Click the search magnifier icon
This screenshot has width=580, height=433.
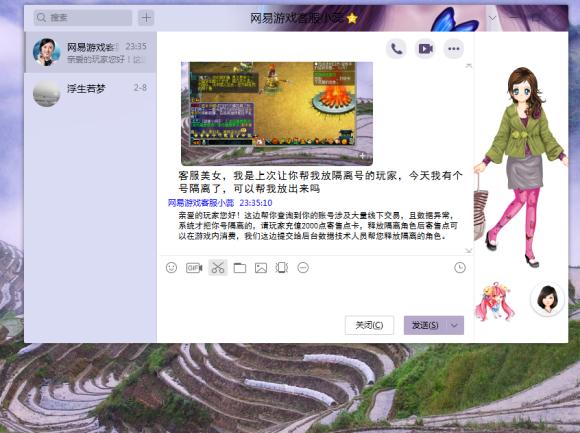tap(41, 17)
